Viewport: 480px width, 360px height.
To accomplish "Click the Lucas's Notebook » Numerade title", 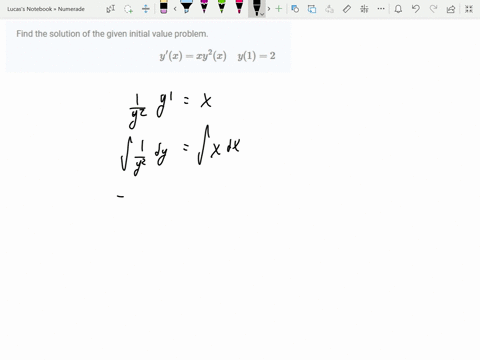I will click(x=46, y=9).
